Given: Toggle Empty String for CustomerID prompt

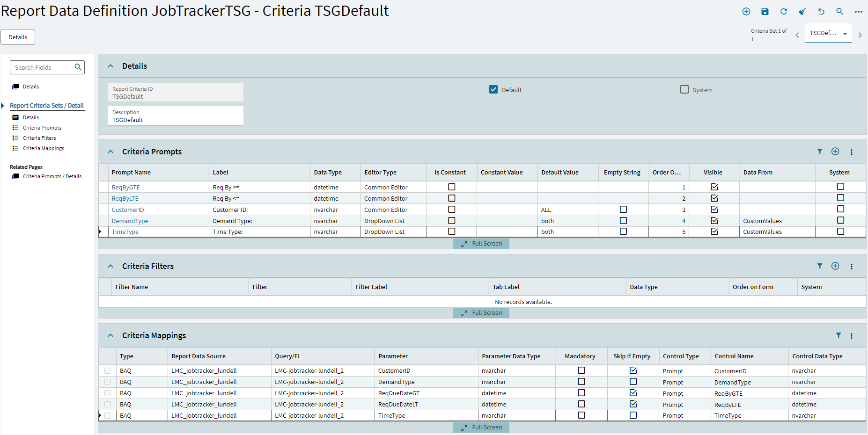Looking at the screenshot, I should tap(623, 210).
